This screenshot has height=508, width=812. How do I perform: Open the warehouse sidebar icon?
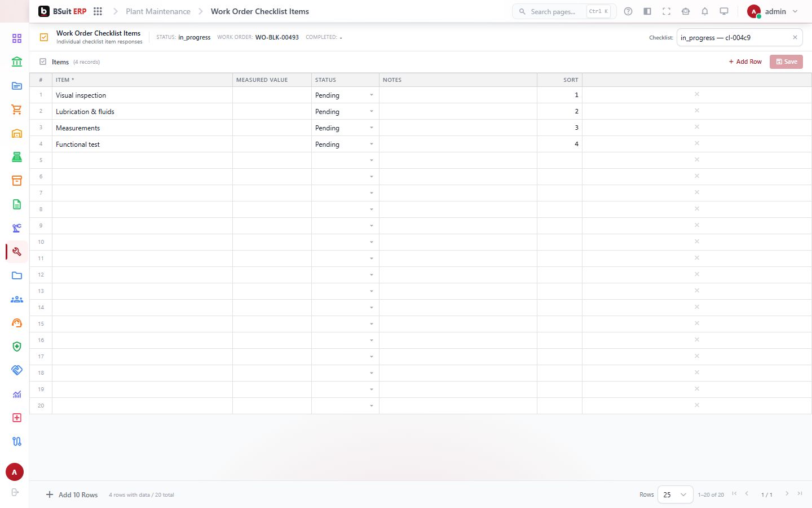pyautogui.click(x=17, y=133)
